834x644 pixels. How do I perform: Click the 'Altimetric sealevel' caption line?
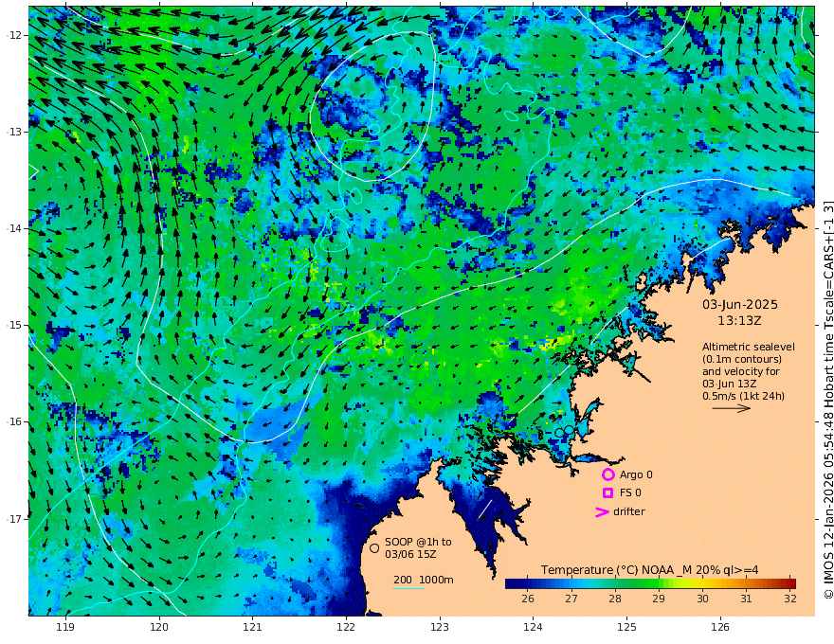coord(749,347)
